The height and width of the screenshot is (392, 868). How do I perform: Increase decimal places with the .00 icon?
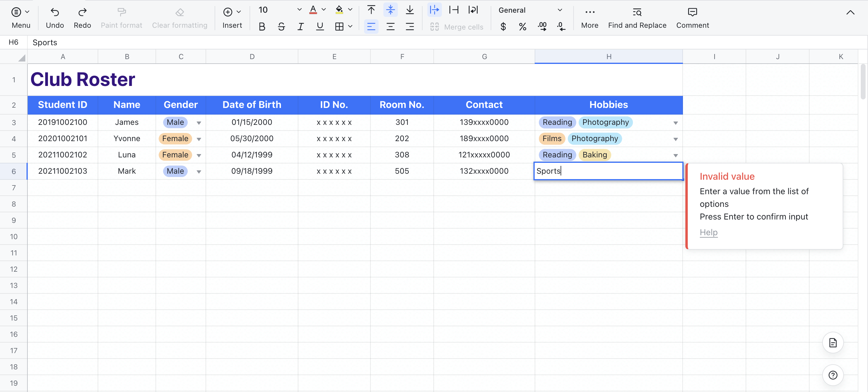pos(542,27)
